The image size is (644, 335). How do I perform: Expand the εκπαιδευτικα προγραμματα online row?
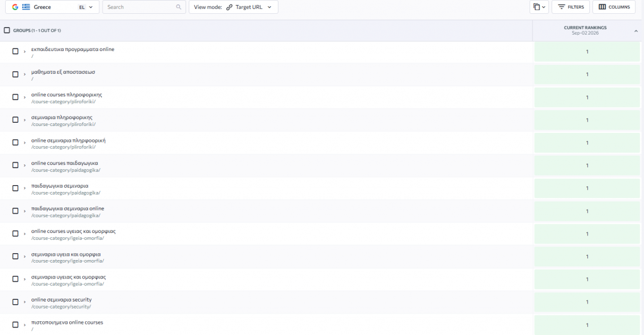(25, 52)
